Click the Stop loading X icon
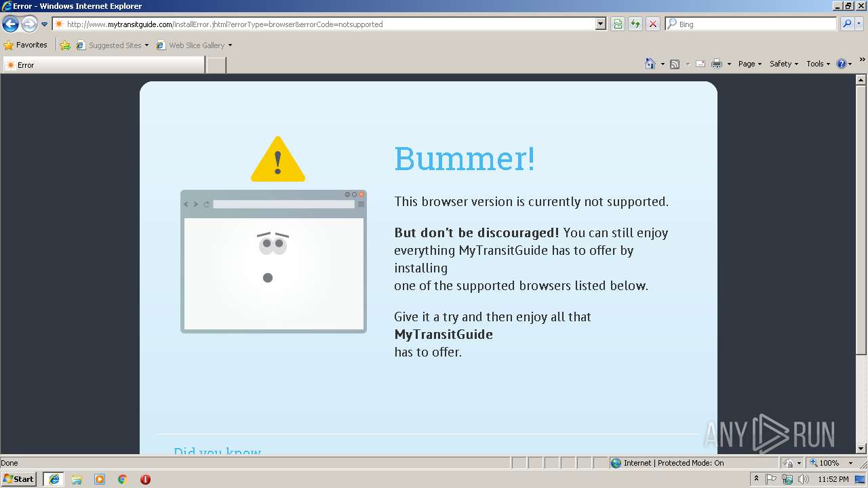Image resolution: width=868 pixels, height=488 pixels. click(x=653, y=24)
